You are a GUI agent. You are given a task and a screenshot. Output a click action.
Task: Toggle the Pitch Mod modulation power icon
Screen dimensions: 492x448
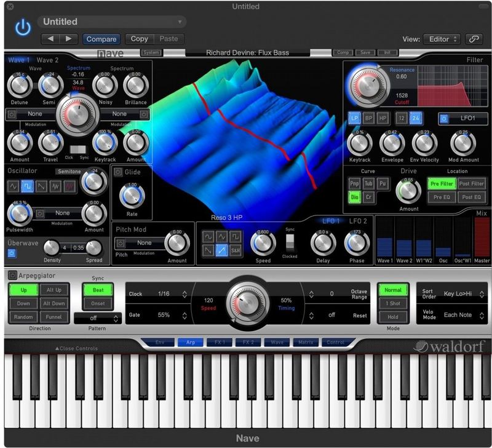point(121,243)
